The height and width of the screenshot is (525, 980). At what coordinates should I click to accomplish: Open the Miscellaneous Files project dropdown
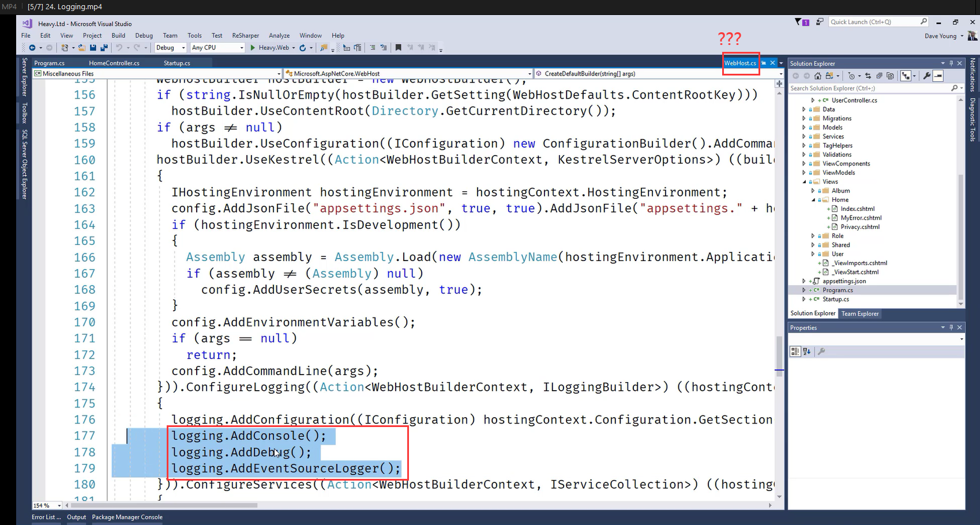point(157,73)
